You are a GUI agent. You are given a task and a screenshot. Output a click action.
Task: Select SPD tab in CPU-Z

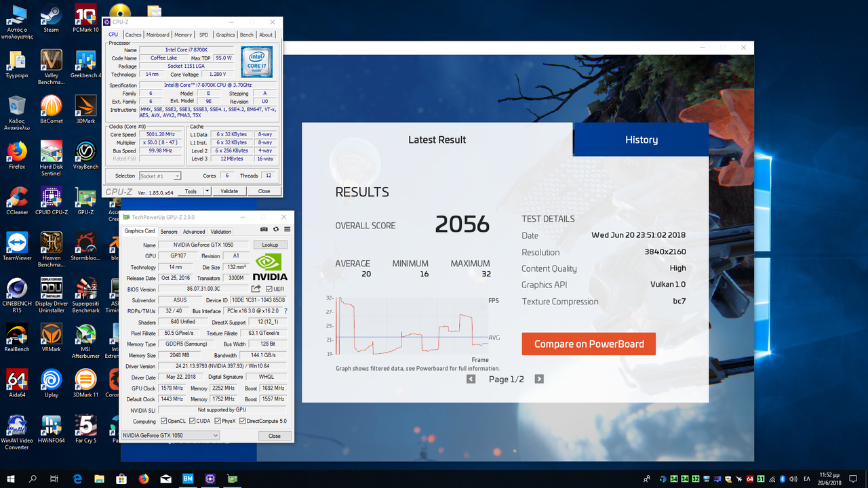(x=203, y=35)
